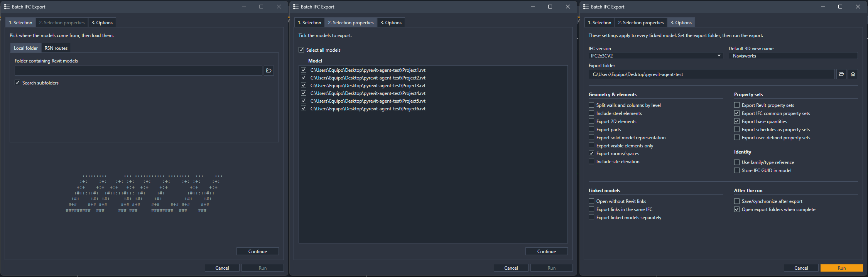Enable Export schedules as property sets

pos(737,129)
